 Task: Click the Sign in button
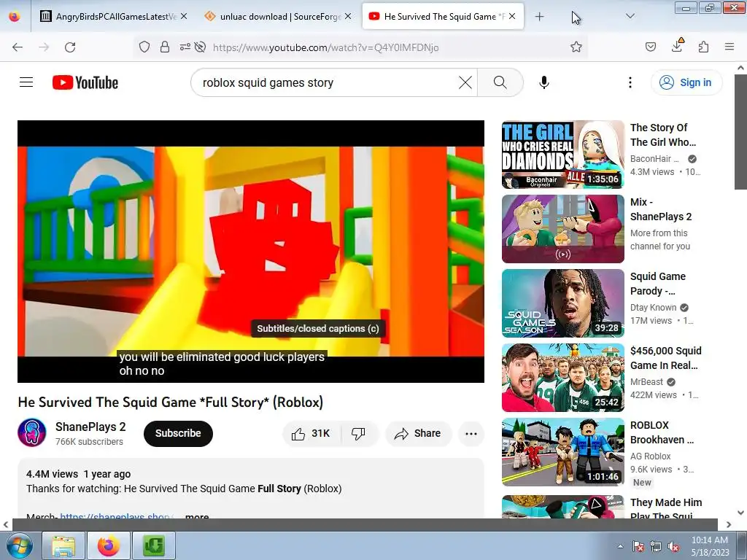click(x=686, y=82)
